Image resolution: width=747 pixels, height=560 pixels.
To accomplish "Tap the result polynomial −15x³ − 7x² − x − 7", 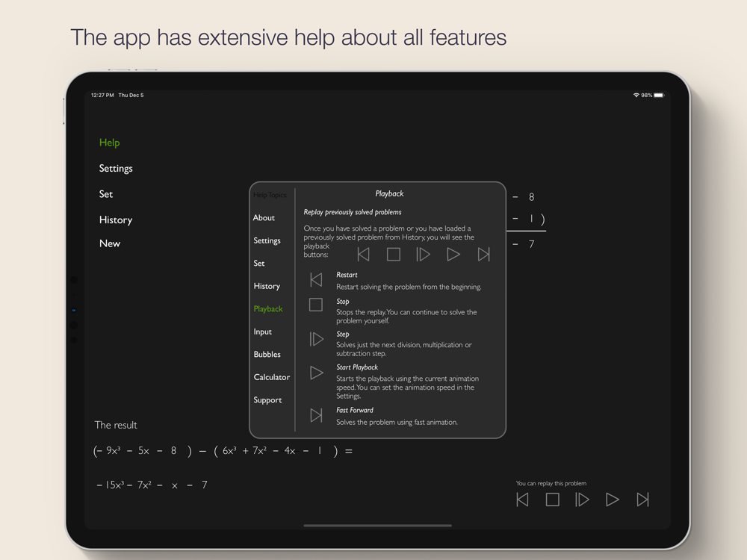I will (152, 485).
